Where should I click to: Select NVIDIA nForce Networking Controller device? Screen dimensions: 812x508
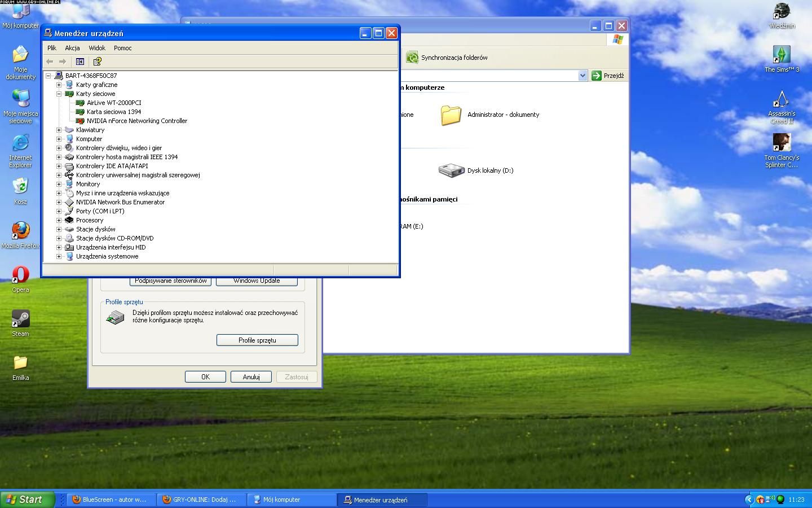136,121
